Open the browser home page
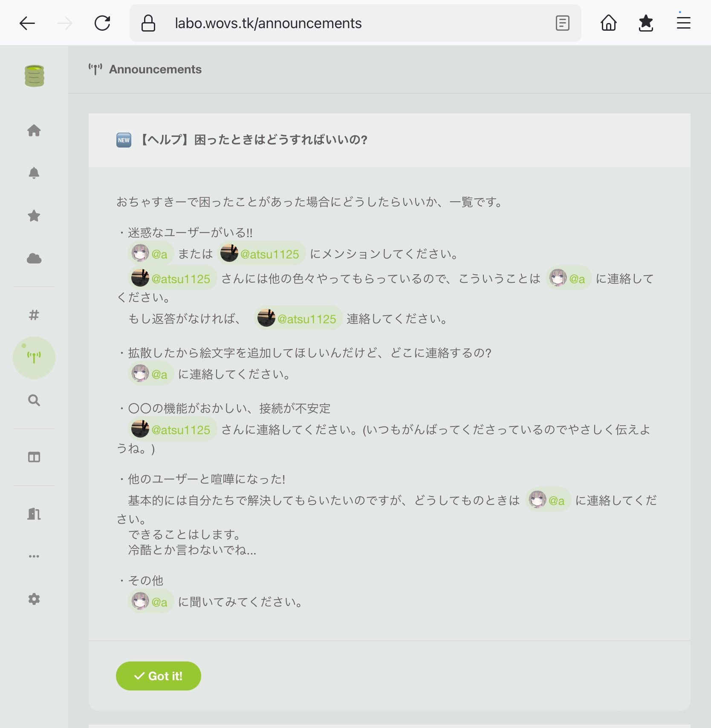The width and height of the screenshot is (711, 728). (609, 23)
